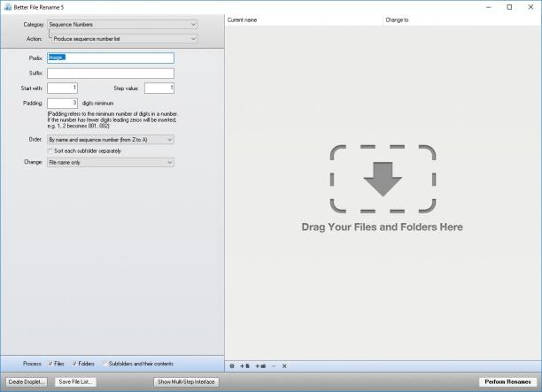Click the add file icon

(x=244, y=366)
